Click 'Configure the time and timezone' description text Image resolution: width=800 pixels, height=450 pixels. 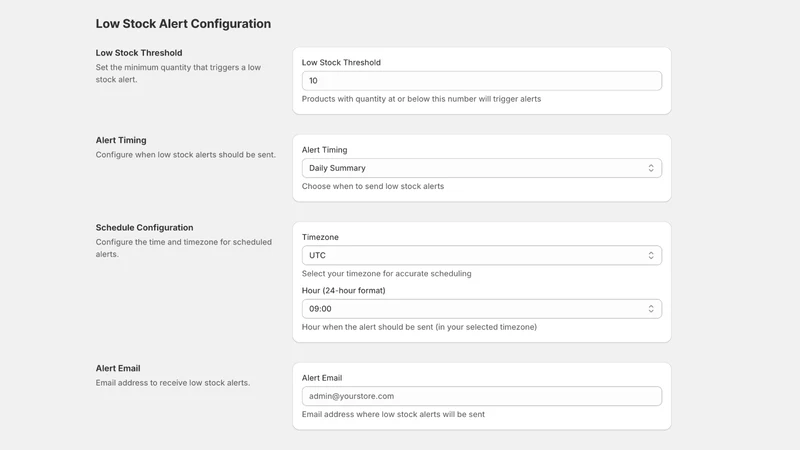184,248
